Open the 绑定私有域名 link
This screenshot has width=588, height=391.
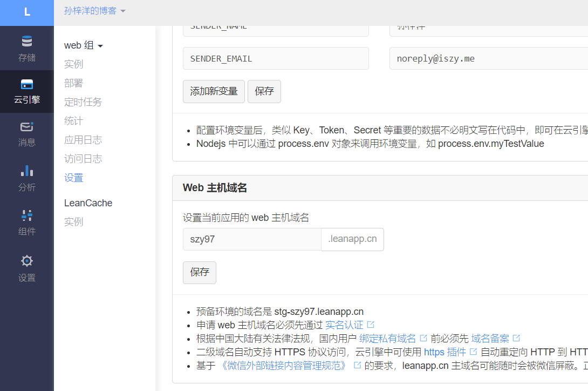[x=387, y=339]
